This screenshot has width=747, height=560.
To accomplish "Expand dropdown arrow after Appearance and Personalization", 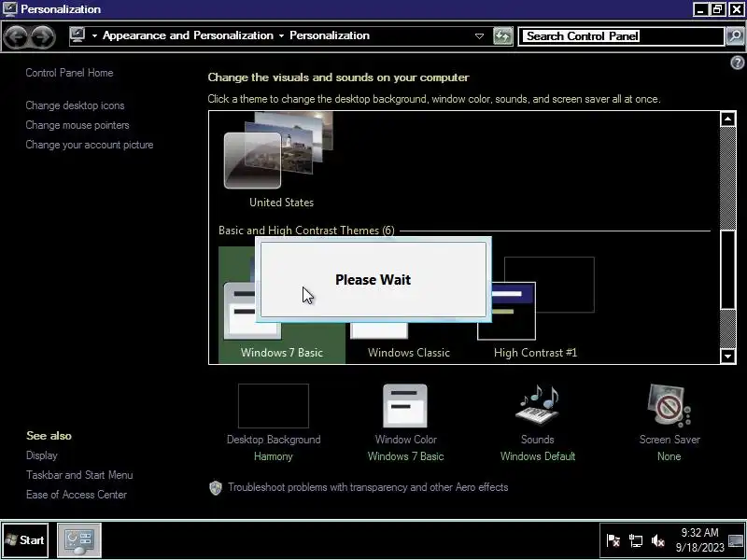I will (x=281, y=35).
